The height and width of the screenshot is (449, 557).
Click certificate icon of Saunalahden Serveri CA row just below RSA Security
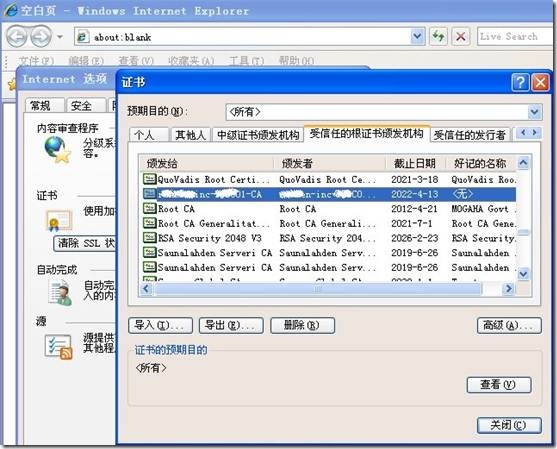pos(150,252)
